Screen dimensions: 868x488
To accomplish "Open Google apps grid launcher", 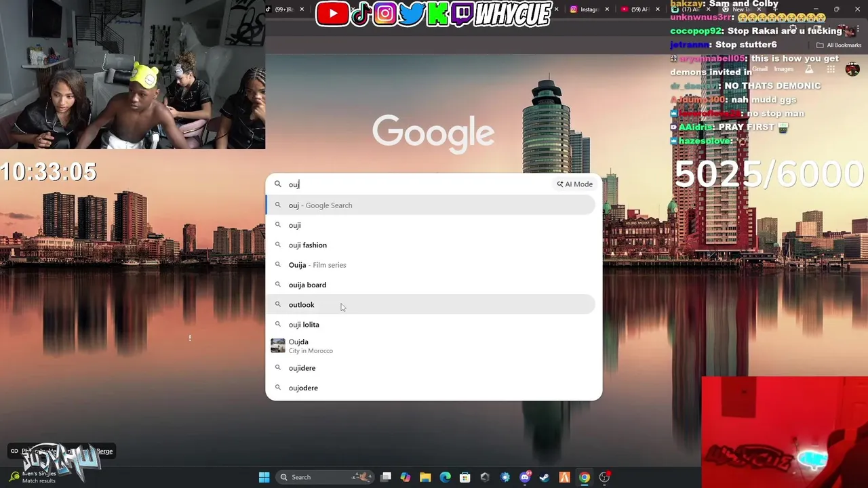I will pos(829,69).
